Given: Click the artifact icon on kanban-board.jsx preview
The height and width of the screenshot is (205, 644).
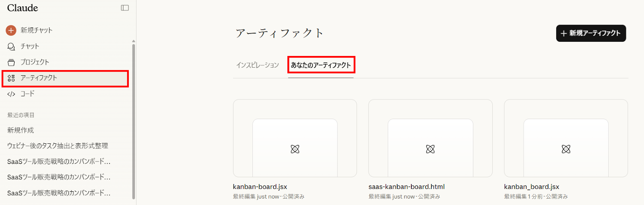Looking at the screenshot, I should point(295,149).
